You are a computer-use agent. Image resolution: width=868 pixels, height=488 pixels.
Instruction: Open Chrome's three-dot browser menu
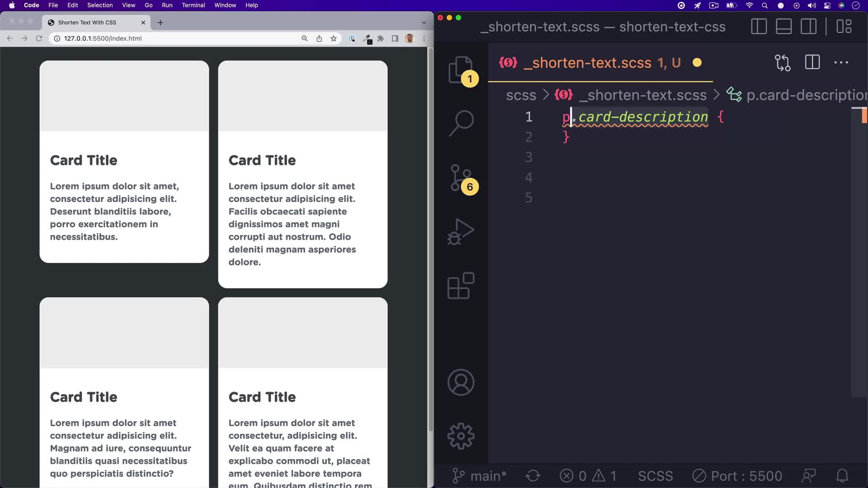coord(424,38)
